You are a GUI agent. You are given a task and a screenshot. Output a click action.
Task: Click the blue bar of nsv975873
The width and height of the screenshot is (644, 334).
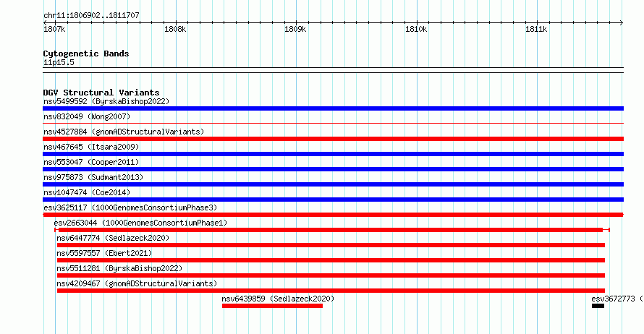click(333, 184)
